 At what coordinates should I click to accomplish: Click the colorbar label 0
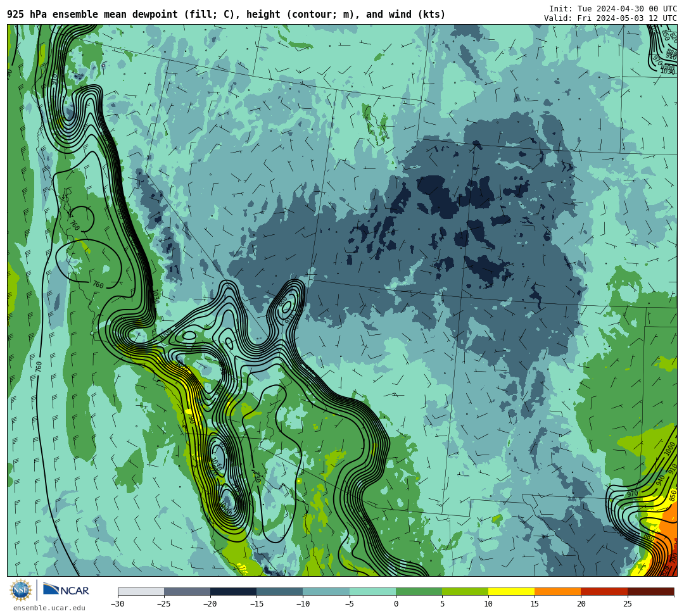(x=396, y=604)
